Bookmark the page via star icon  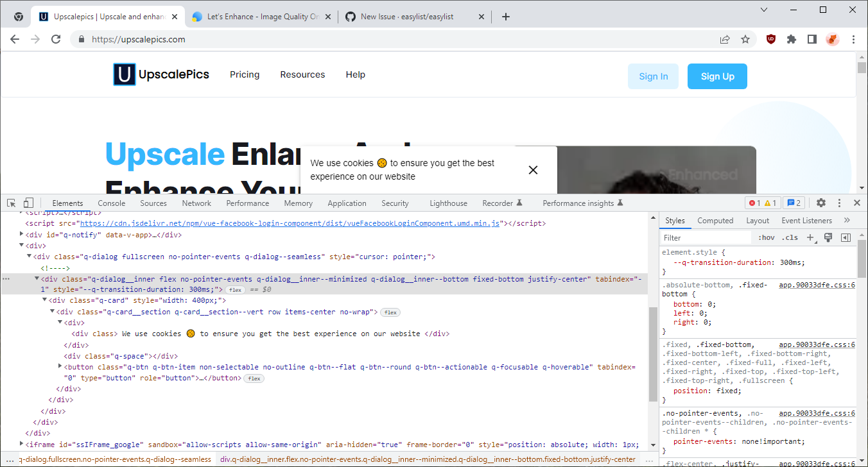click(x=745, y=38)
